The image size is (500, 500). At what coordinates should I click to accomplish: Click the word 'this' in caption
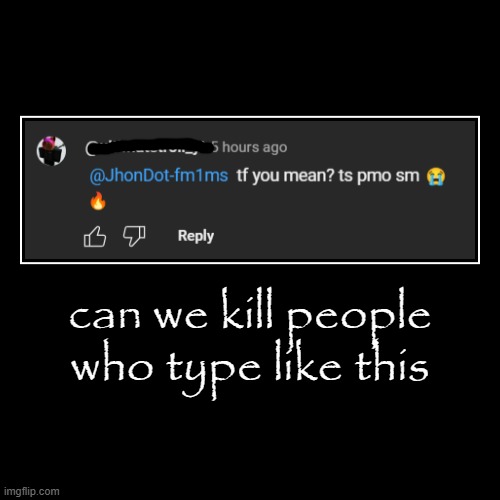point(391,363)
